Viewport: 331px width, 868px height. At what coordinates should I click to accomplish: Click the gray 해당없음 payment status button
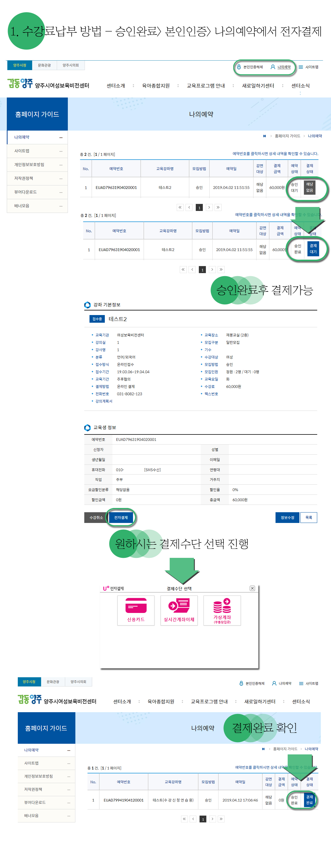click(x=310, y=187)
